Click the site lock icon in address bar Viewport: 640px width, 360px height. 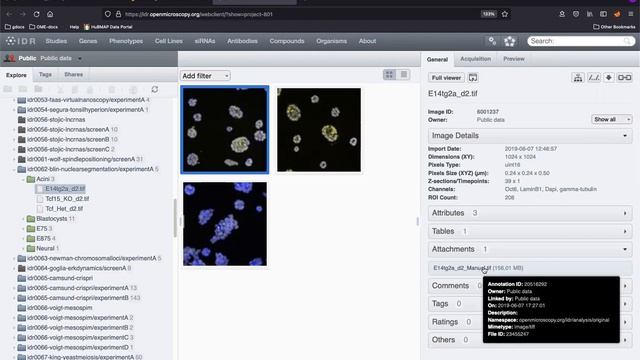click(118, 14)
